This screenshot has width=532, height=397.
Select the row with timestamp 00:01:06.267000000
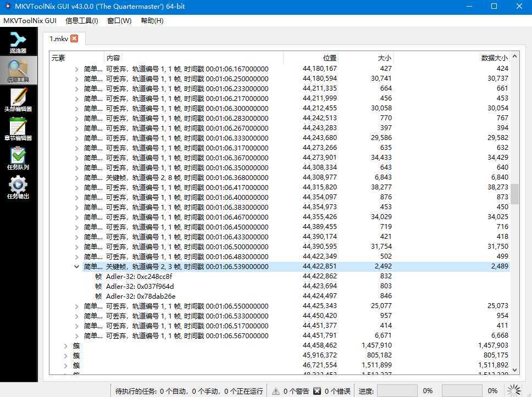tap(296, 128)
